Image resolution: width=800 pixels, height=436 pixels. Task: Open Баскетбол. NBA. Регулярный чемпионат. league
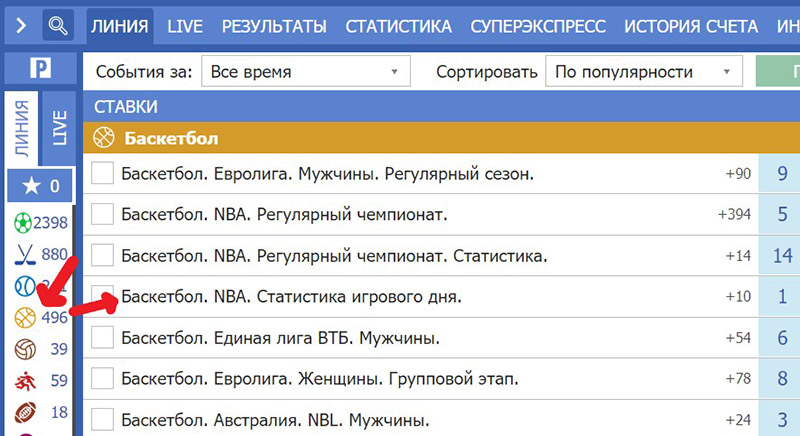[x=284, y=215]
